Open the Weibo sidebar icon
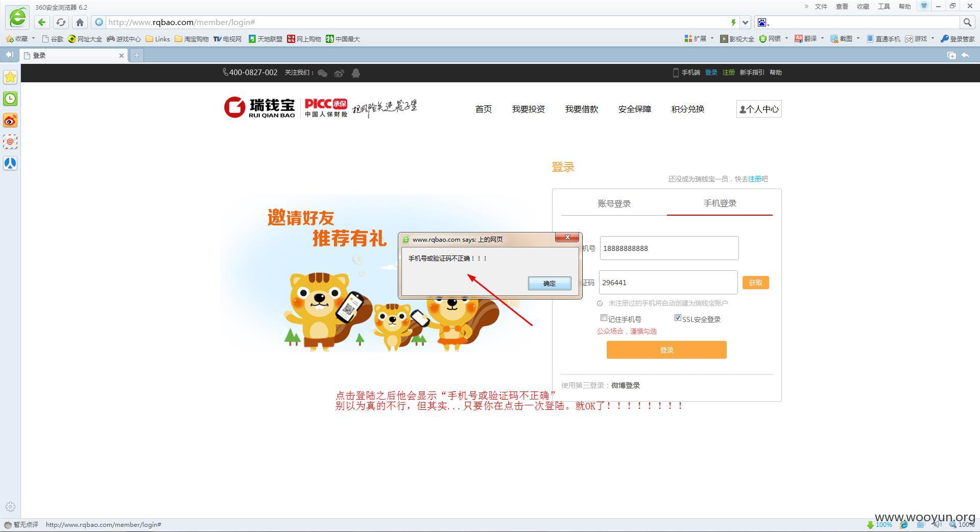 10,120
